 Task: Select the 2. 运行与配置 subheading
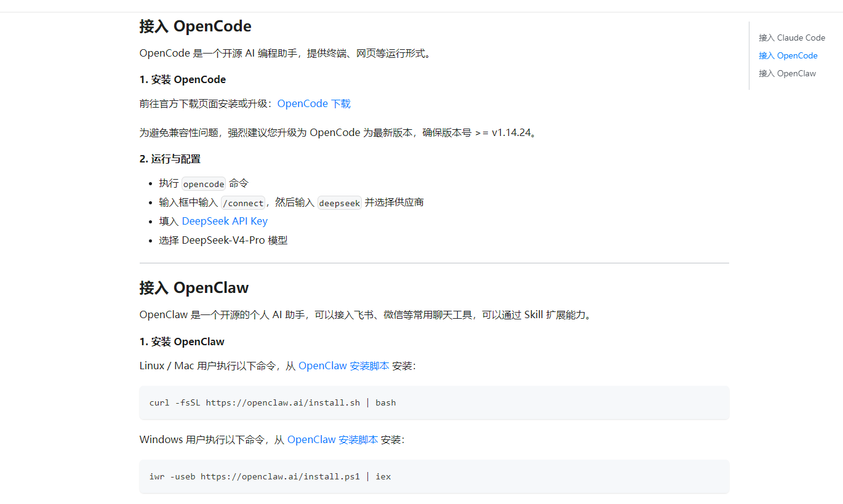pos(170,159)
